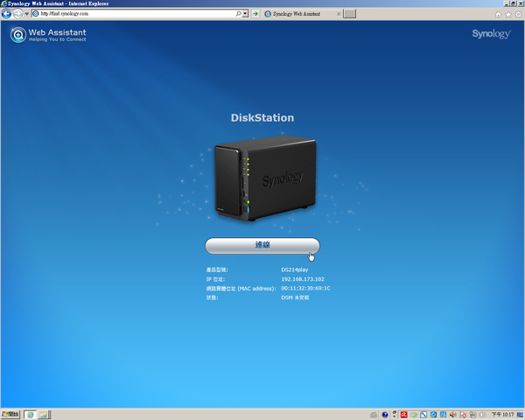Click the Web Assistant logo
525x420 pixels.
click(48, 35)
